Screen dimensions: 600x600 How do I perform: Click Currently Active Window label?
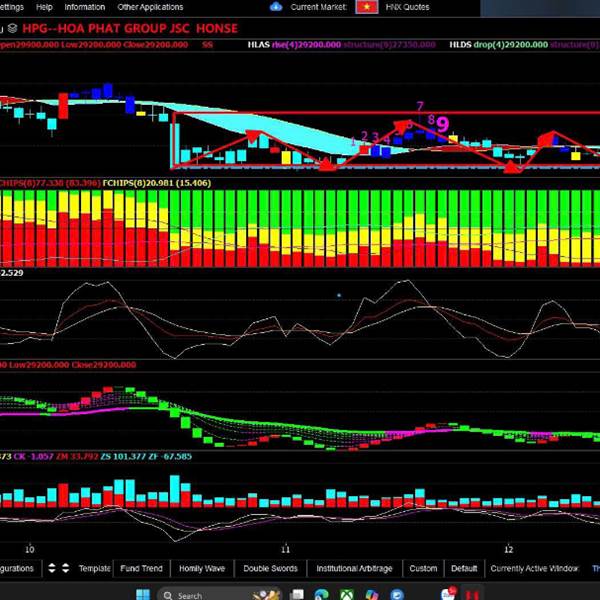click(534, 569)
